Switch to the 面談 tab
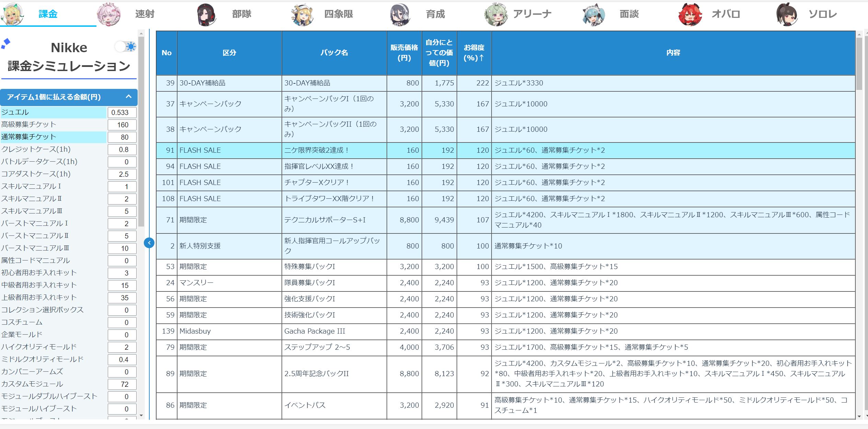The image size is (868, 429). coord(629,14)
